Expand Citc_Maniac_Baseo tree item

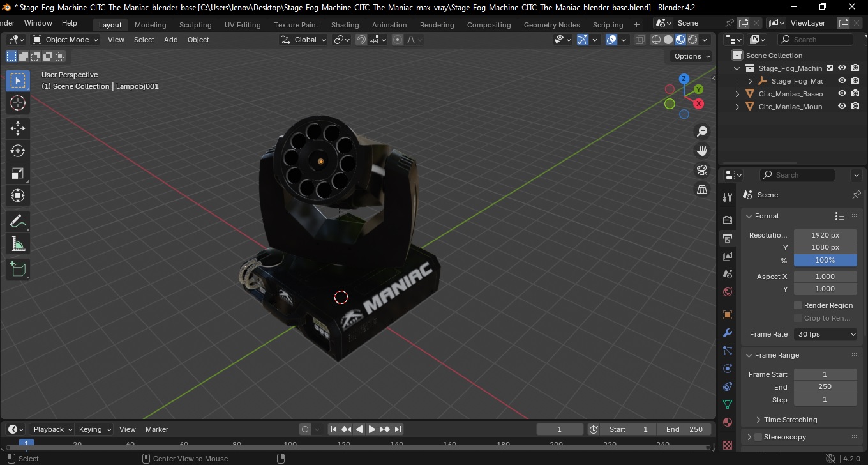[x=738, y=94]
